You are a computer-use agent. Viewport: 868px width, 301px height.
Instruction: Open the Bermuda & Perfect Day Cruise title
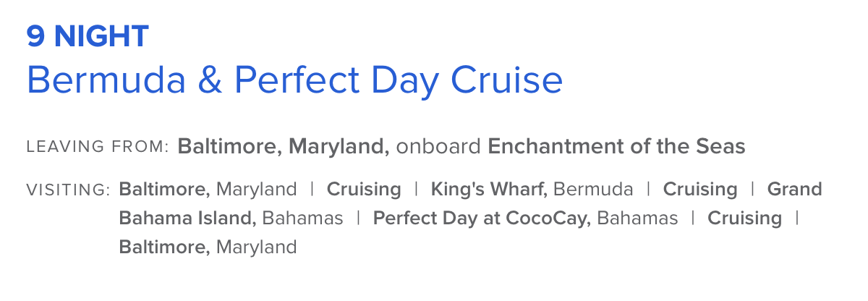294,80
